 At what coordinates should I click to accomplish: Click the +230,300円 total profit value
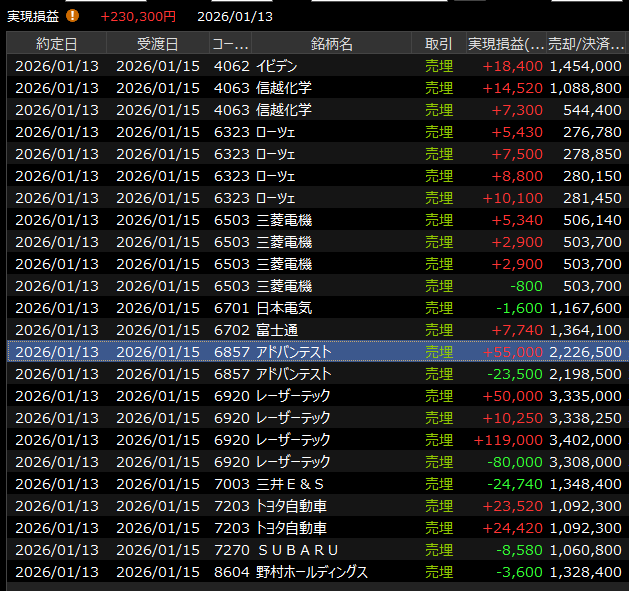[x=138, y=16]
